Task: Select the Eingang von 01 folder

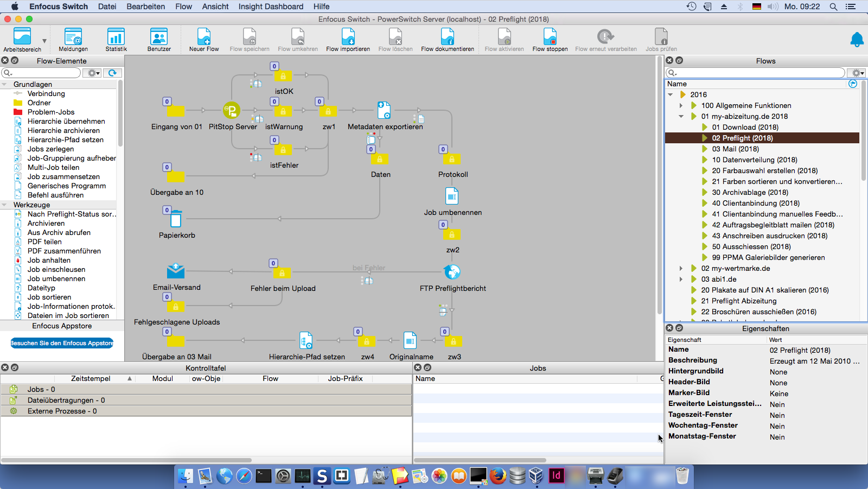Action: click(176, 111)
